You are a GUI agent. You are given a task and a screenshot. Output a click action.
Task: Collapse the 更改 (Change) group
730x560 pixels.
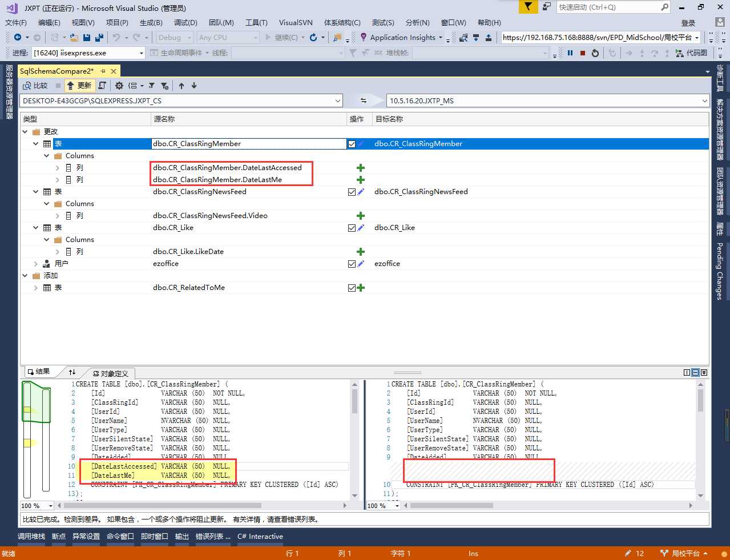[x=25, y=132]
